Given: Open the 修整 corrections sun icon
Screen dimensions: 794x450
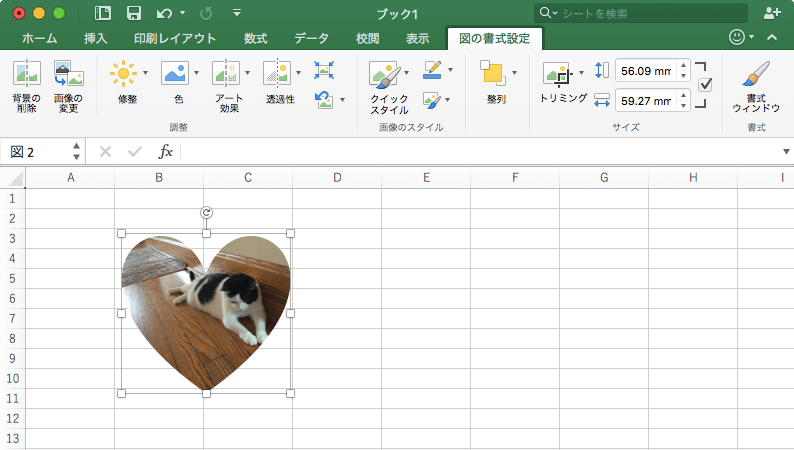Looking at the screenshot, I should point(123,73).
